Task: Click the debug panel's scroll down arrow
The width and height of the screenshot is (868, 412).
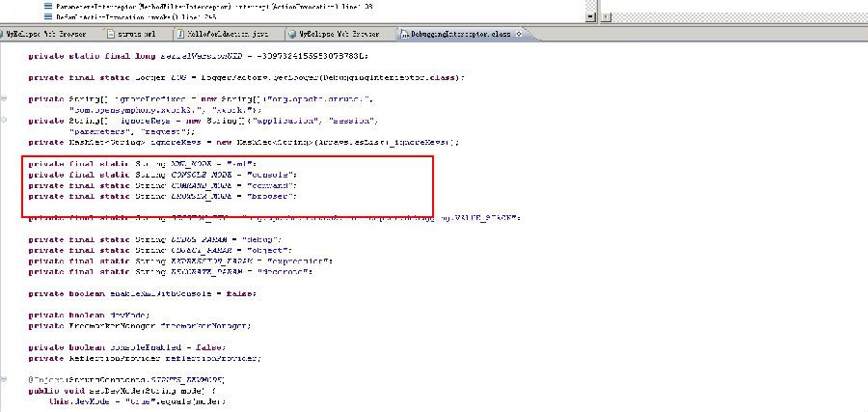Action: click(591, 17)
